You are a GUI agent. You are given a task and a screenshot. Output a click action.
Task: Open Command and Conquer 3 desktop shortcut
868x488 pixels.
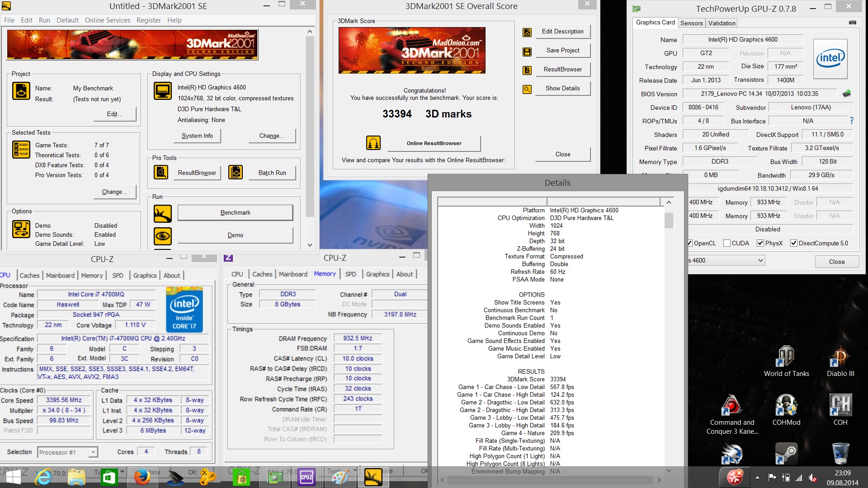point(731,414)
